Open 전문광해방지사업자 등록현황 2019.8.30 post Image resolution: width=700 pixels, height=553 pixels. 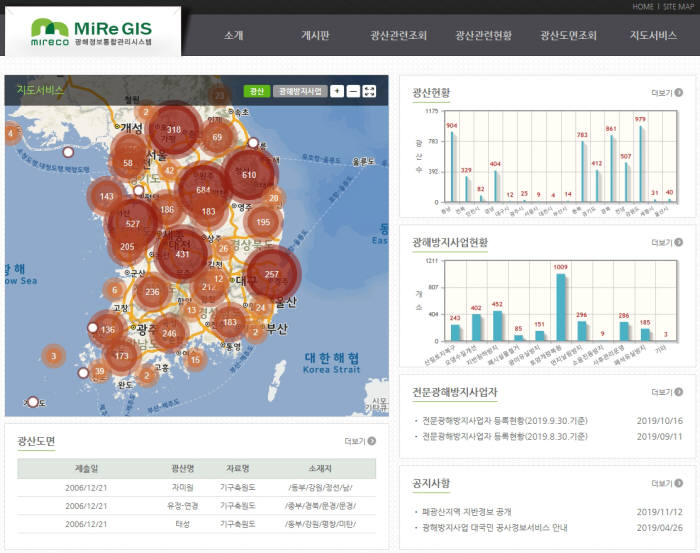[504, 436]
